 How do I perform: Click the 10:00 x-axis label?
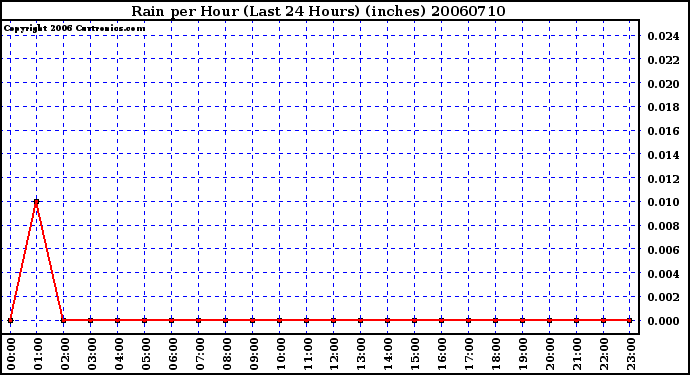281,354
